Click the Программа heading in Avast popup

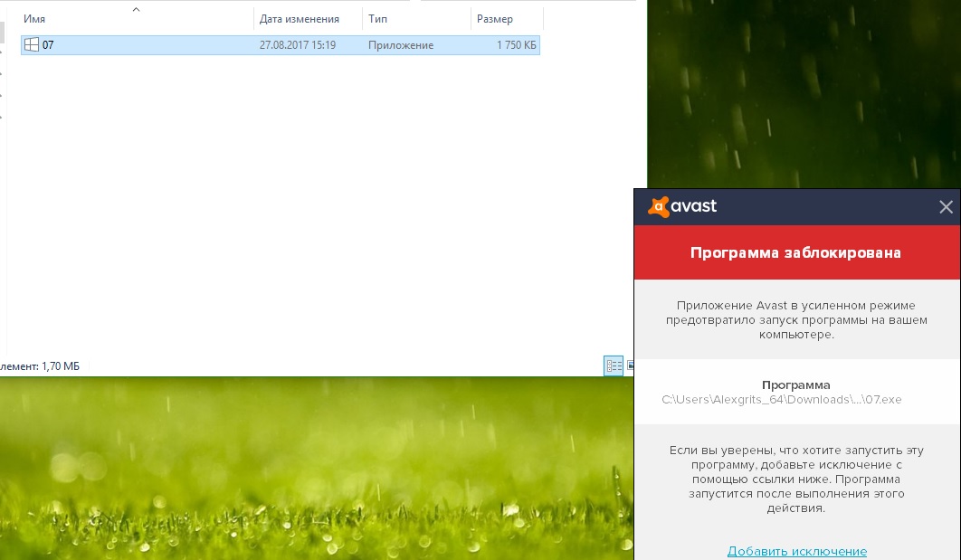795,384
